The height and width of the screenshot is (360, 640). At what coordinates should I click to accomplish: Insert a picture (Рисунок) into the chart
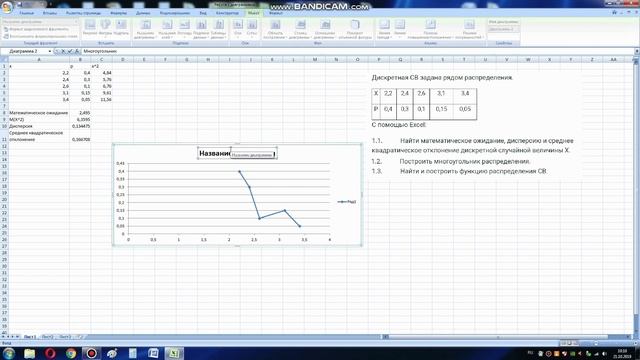[x=90, y=28]
